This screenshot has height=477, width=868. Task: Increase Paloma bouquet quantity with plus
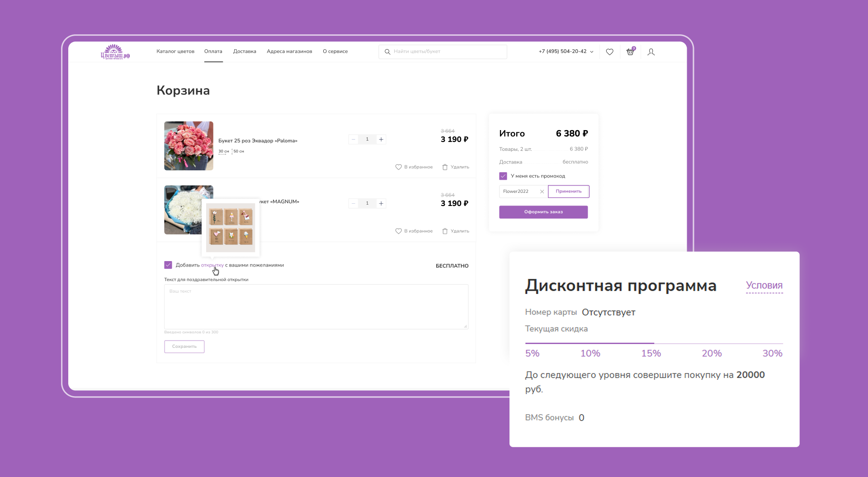pos(381,140)
